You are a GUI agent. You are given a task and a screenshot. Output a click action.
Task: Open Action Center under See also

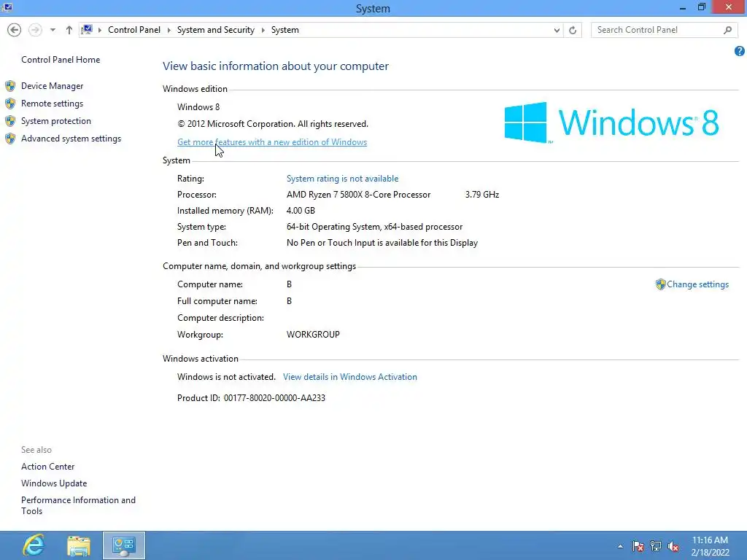(47, 467)
